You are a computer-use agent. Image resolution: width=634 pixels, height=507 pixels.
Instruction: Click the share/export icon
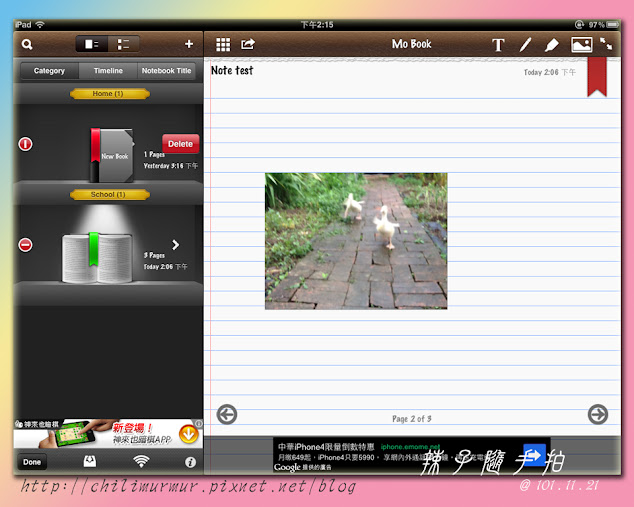248,44
